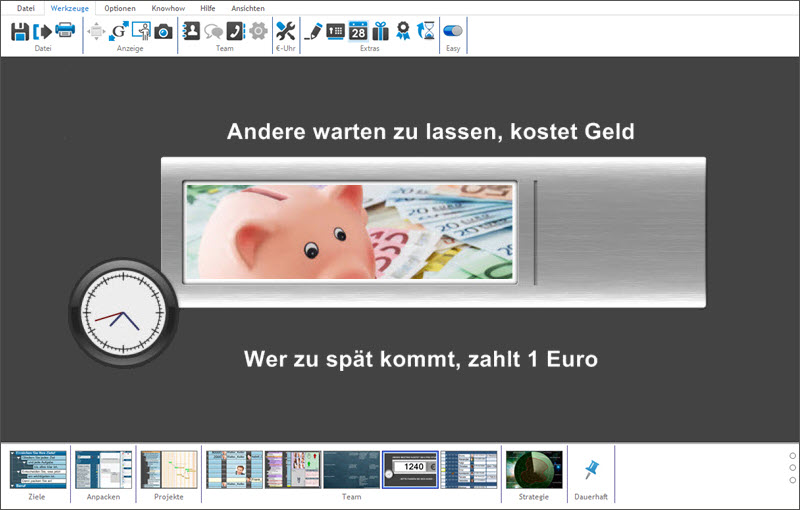Open the contacts card icon in Team
800x510 pixels.
point(191,31)
